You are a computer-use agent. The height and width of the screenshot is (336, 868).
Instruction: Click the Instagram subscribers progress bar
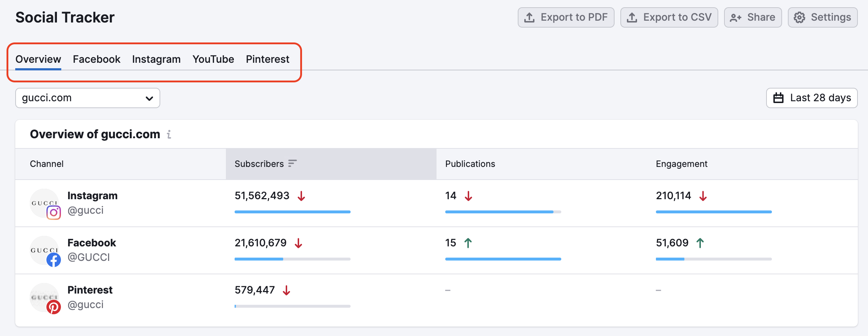point(293,212)
